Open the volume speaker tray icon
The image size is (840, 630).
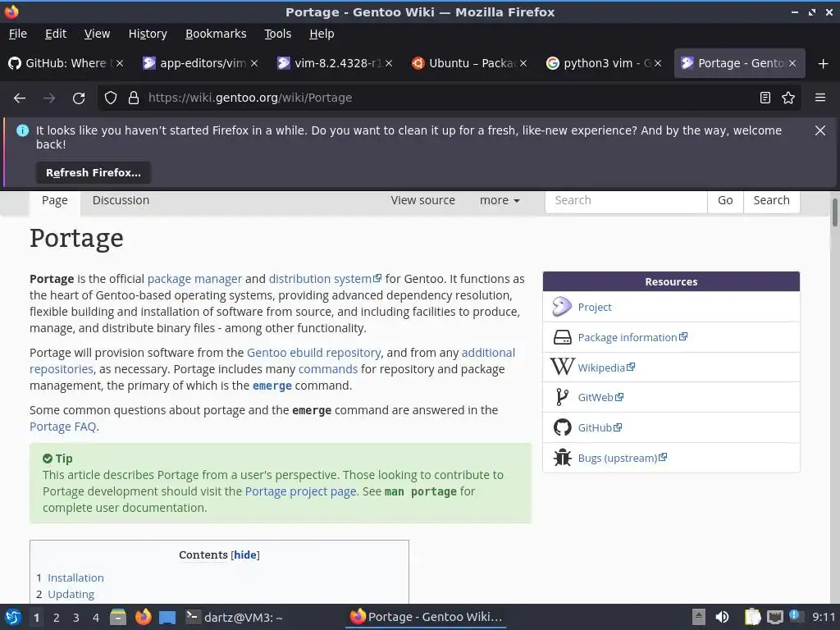pos(722,617)
